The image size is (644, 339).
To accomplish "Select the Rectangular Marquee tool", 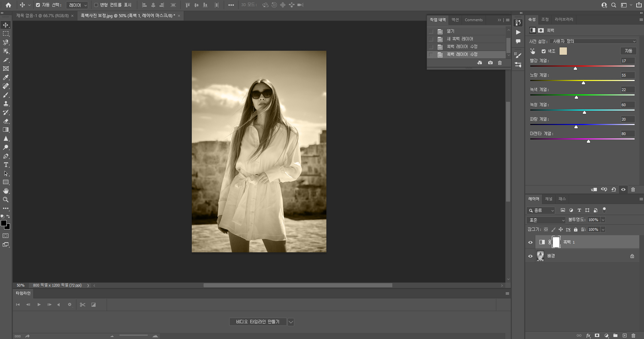I will coord(6,34).
